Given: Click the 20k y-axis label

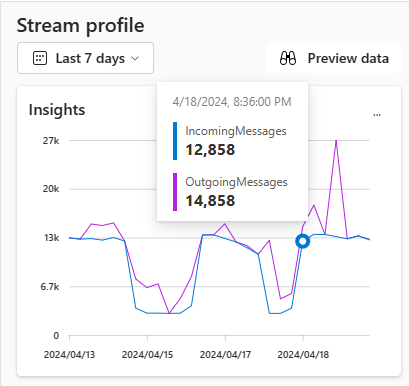Looking at the screenshot, I should tap(51, 189).
